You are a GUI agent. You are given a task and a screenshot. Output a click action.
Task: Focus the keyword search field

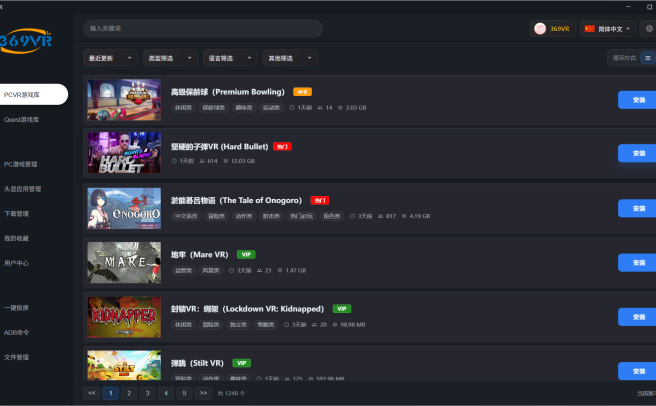click(x=203, y=28)
